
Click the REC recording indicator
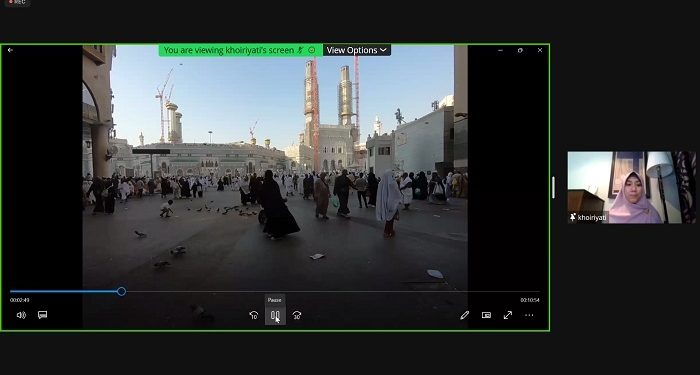17,2
